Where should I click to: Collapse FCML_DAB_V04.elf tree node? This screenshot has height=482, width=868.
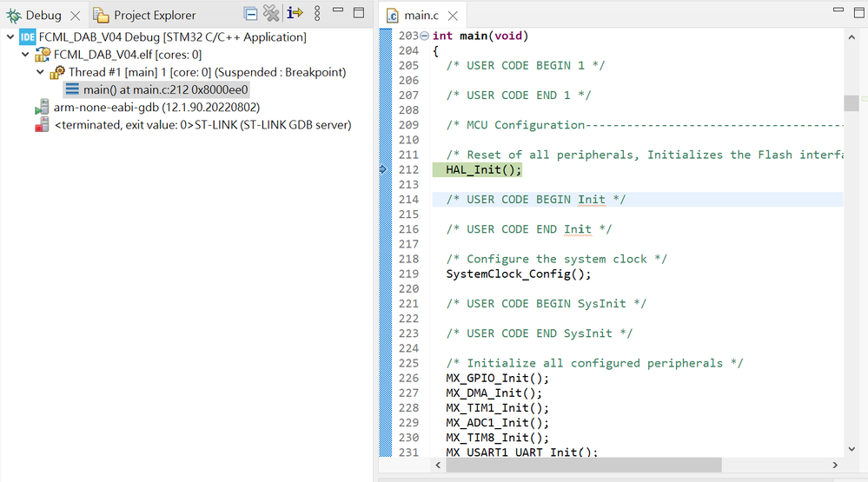click(x=25, y=55)
